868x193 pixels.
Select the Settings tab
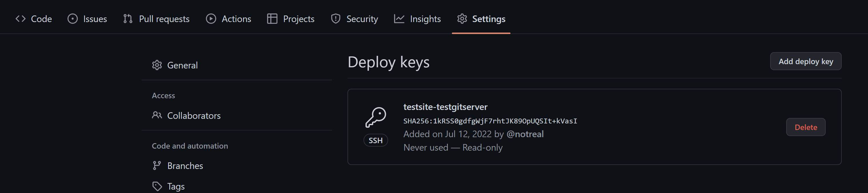(481, 19)
